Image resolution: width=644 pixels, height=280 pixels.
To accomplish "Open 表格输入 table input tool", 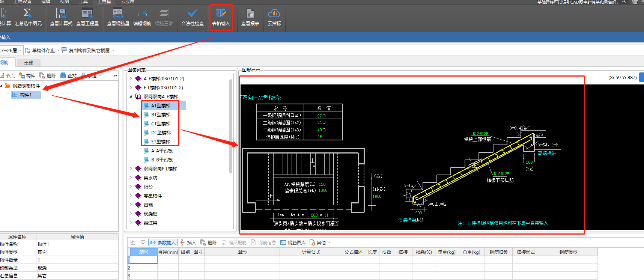I will 221,17.
